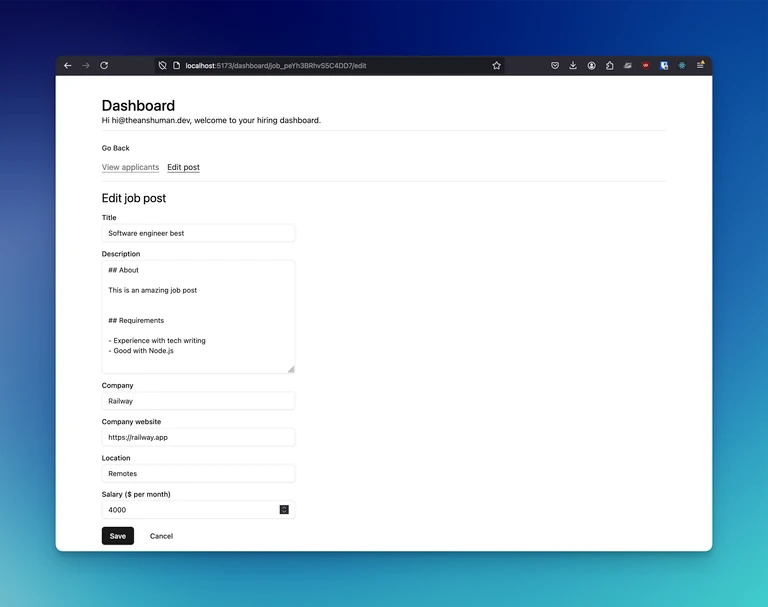Open the tracking protection shield icon
The image size is (768, 607).
click(163, 66)
